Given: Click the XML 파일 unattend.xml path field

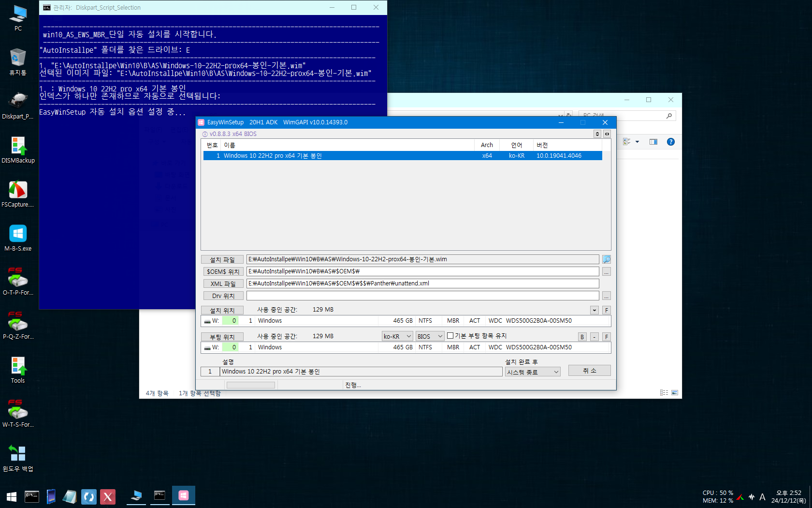Looking at the screenshot, I should coord(423,284).
